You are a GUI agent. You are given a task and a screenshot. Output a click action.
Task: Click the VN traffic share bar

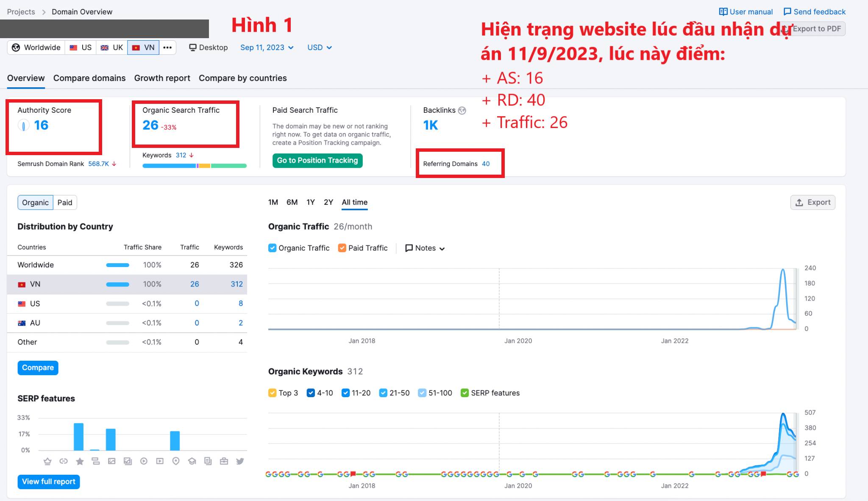click(117, 284)
